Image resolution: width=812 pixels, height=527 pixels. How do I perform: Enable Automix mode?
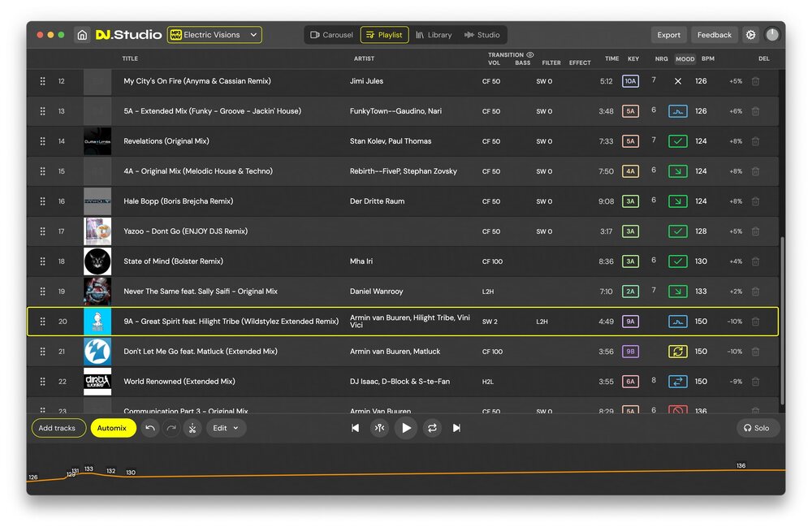pos(112,428)
